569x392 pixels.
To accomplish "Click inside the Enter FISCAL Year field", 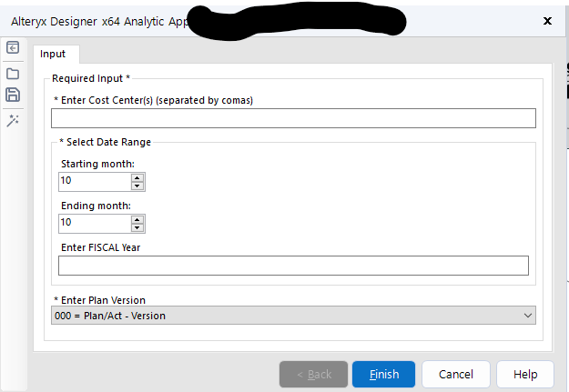I will 293,266.
